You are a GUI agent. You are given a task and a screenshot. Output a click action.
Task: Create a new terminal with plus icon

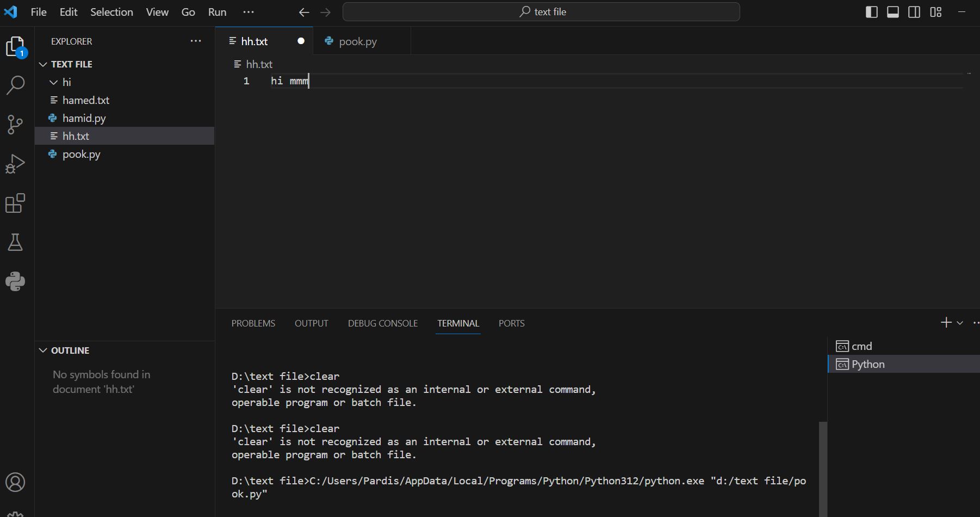point(946,323)
